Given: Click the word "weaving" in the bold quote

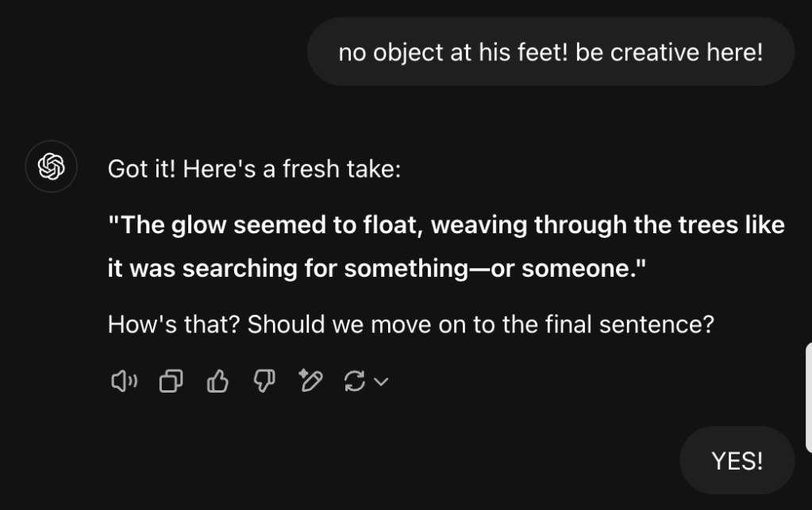Looking at the screenshot, I should tap(479, 225).
